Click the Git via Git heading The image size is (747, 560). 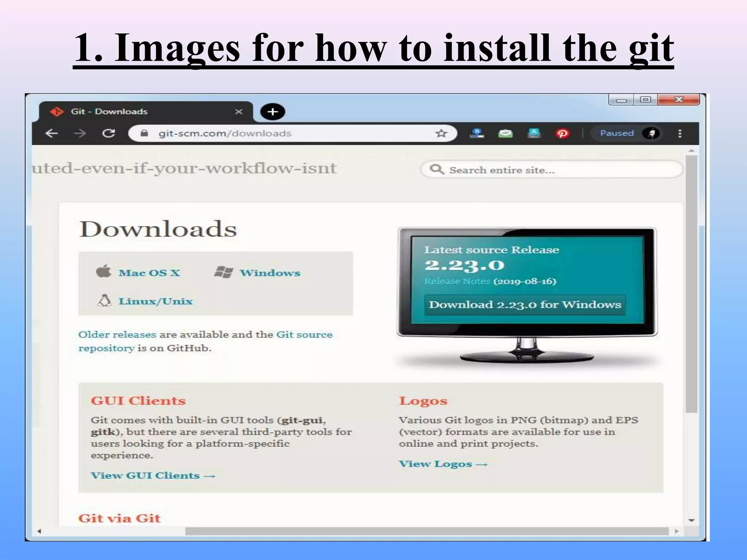click(119, 518)
